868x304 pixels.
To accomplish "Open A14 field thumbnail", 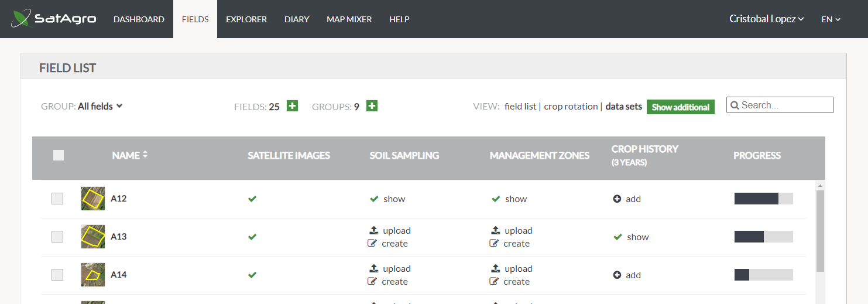I will pos(93,275).
